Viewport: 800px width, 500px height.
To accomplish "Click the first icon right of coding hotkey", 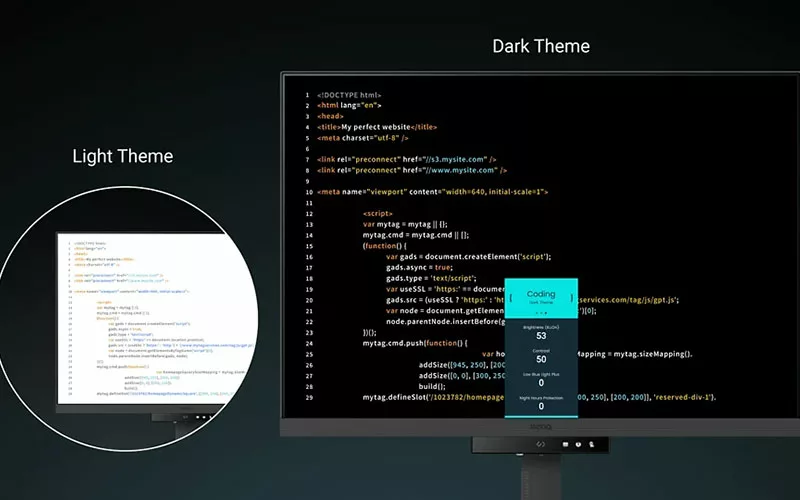I will click(567, 443).
